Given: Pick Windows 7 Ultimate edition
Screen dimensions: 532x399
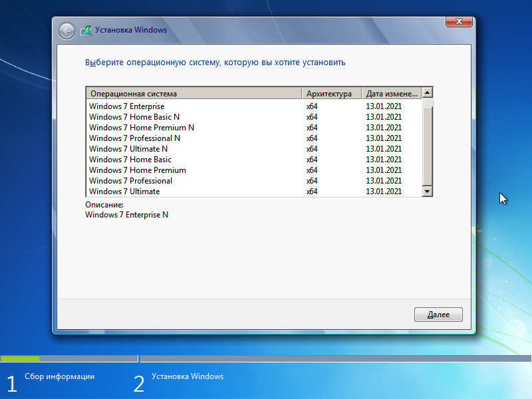Looking at the screenshot, I should pyautogui.click(x=254, y=192).
